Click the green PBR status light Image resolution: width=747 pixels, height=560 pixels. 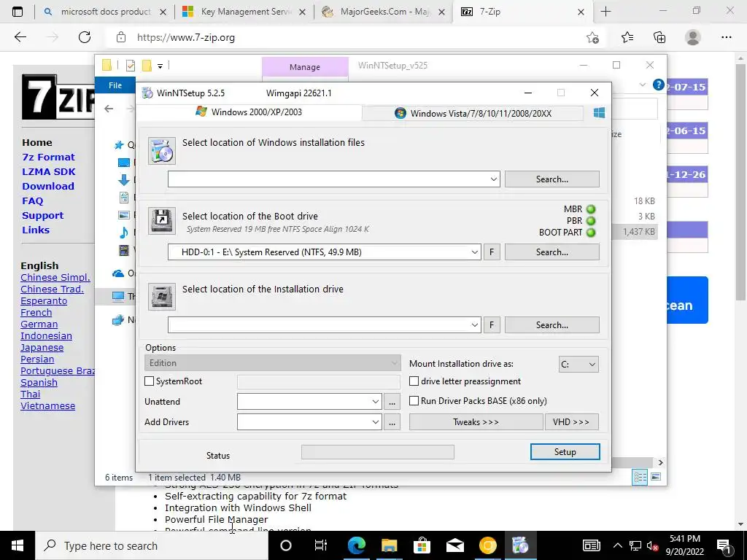(591, 221)
